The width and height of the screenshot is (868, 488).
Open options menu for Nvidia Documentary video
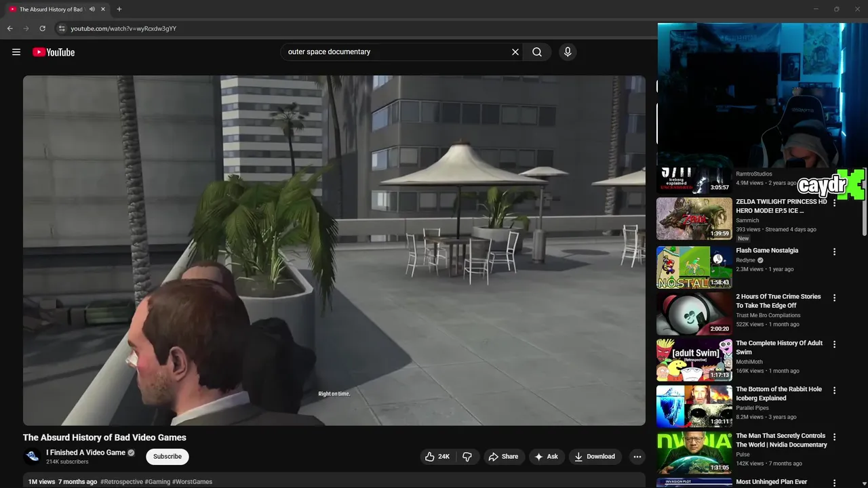[835, 437]
